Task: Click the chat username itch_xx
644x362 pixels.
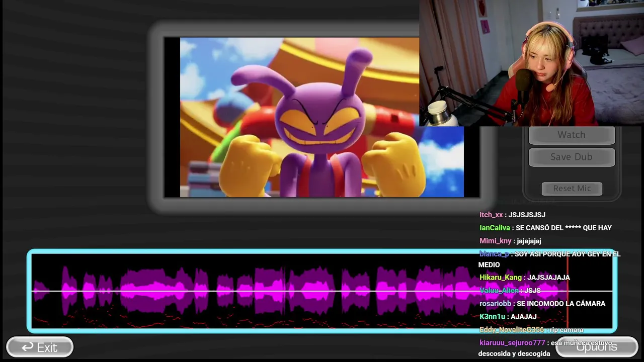Action: 491,215
